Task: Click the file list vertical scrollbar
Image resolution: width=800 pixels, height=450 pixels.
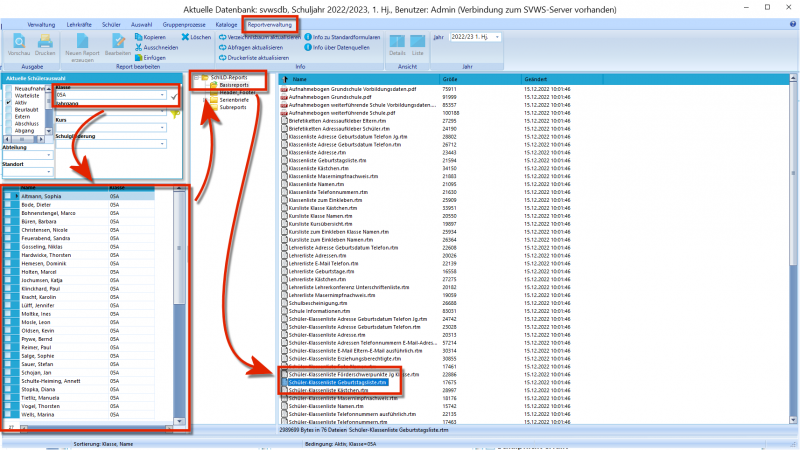Action: (x=793, y=248)
